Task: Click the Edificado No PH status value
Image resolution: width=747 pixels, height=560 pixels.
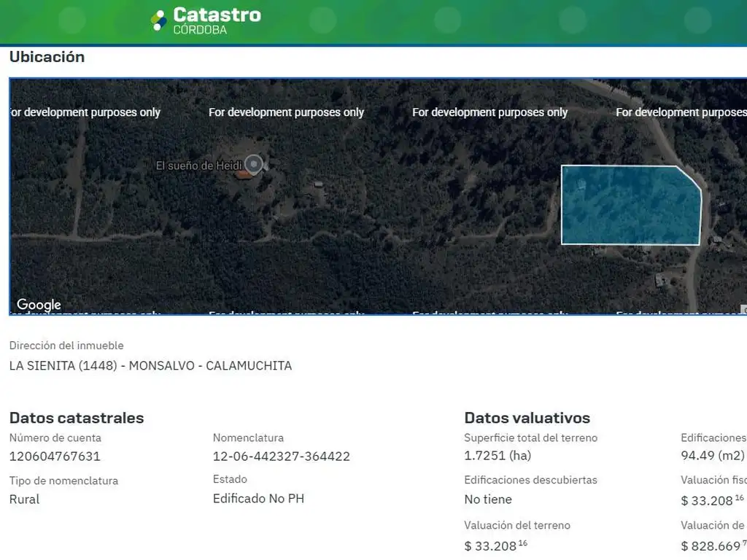Action: [x=258, y=499]
